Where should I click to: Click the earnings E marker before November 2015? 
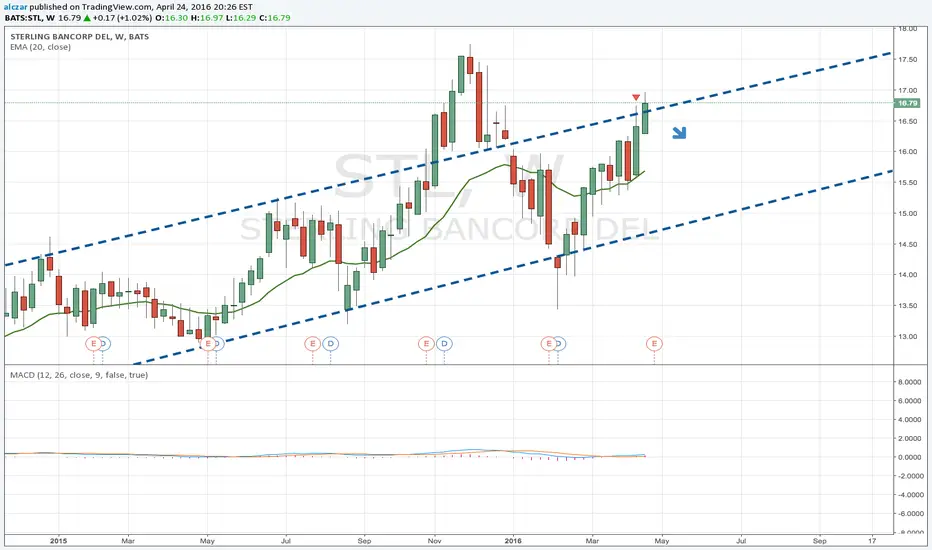[426, 344]
